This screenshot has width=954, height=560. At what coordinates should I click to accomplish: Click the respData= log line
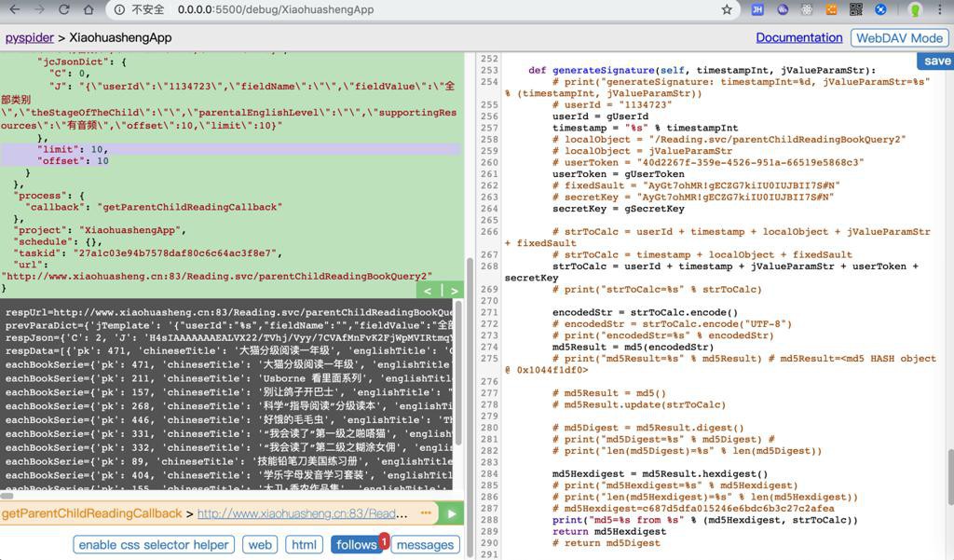pos(229,350)
